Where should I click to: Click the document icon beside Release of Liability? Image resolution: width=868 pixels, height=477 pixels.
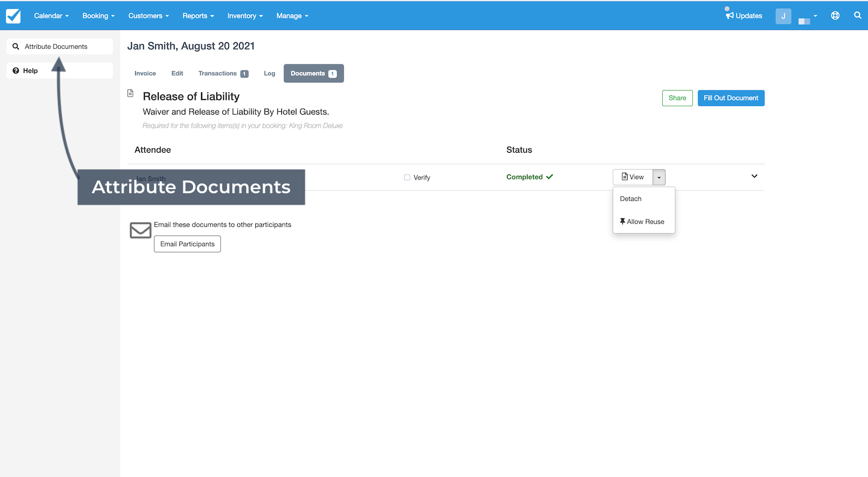[x=130, y=94]
